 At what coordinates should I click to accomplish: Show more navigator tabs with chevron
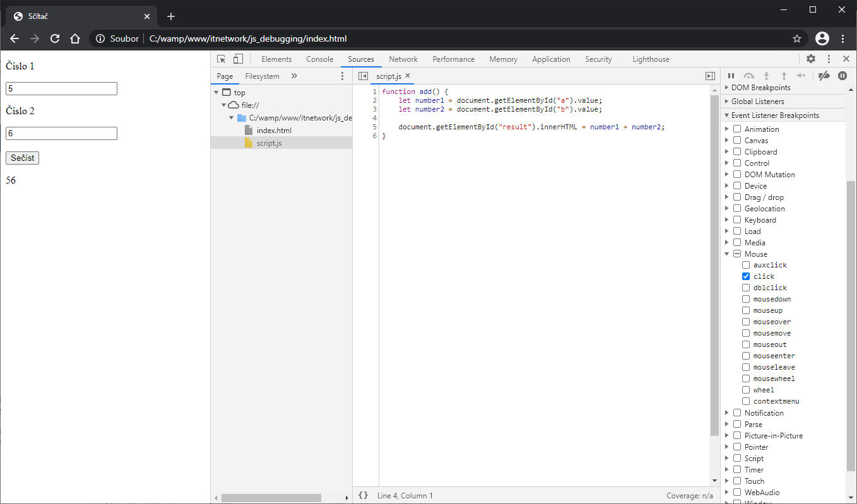click(294, 76)
